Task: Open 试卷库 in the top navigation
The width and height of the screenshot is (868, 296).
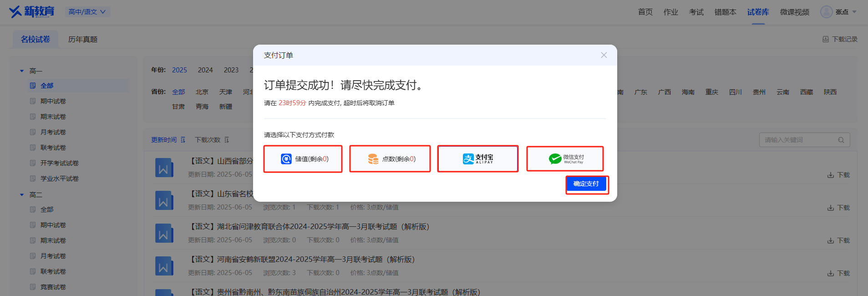Action: pos(758,12)
